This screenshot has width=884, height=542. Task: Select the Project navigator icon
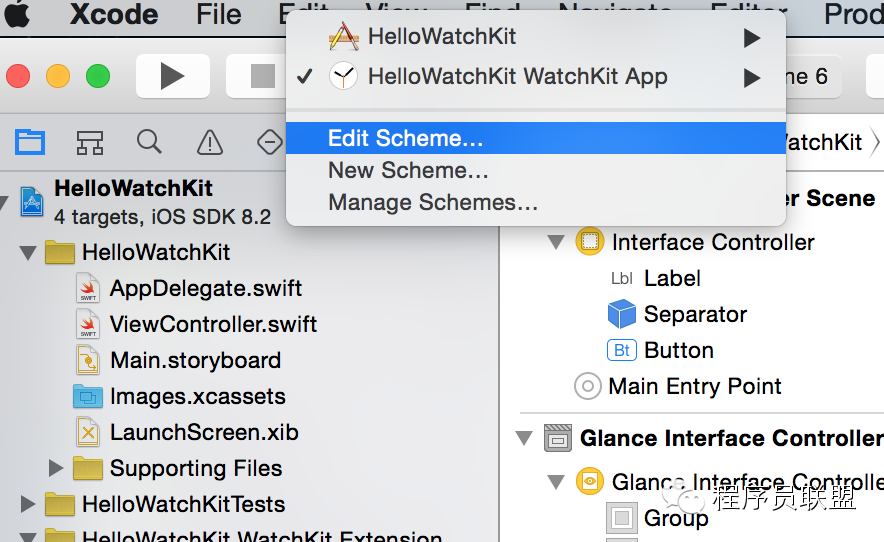[30, 142]
